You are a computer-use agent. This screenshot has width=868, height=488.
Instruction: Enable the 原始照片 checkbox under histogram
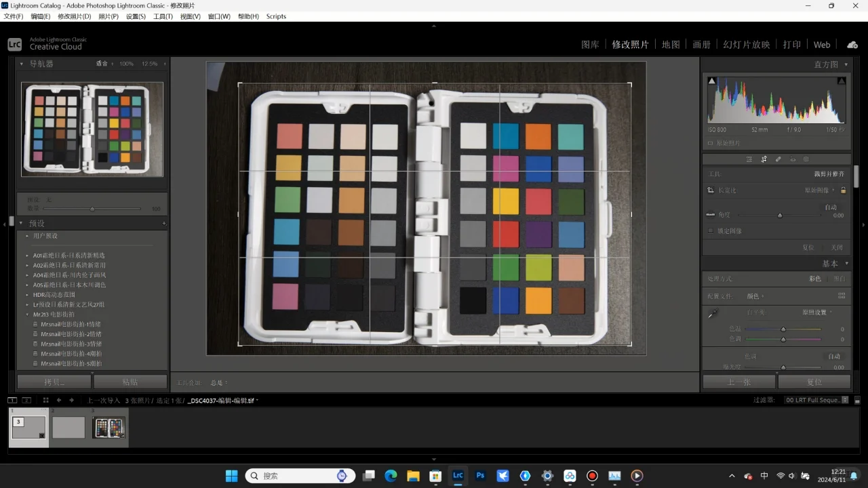(x=711, y=144)
